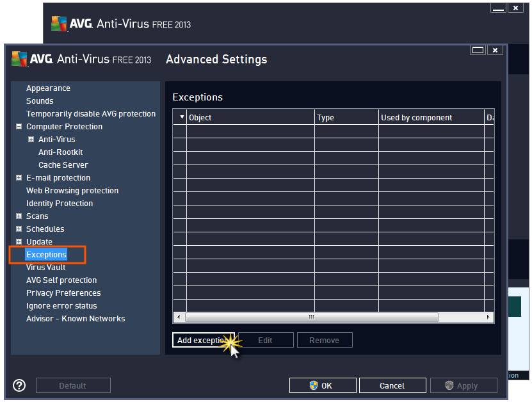Minimize the main AVG window
The image size is (532, 402).
click(x=499, y=8)
